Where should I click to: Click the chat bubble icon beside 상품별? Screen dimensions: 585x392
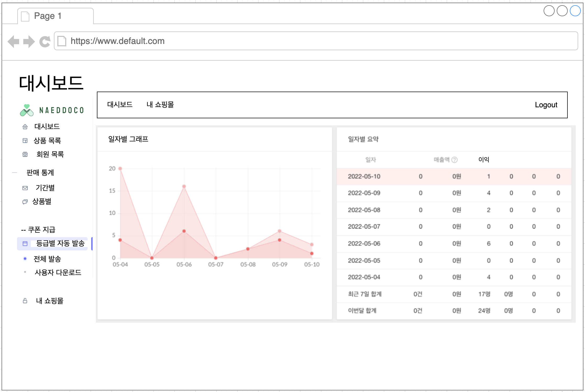(25, 202)
